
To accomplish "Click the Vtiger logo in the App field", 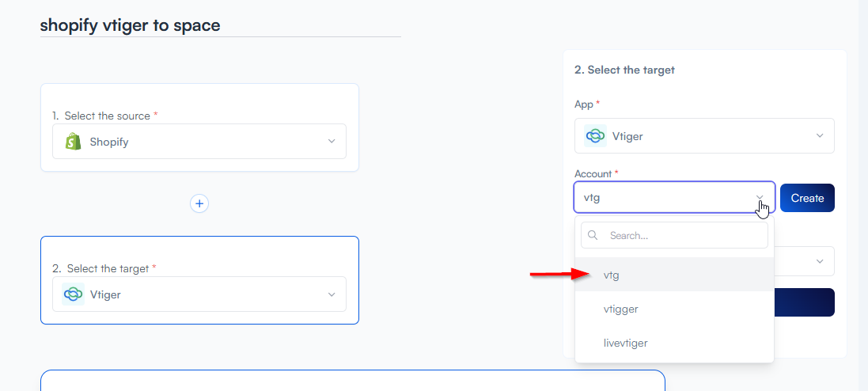I will point(595,136).
